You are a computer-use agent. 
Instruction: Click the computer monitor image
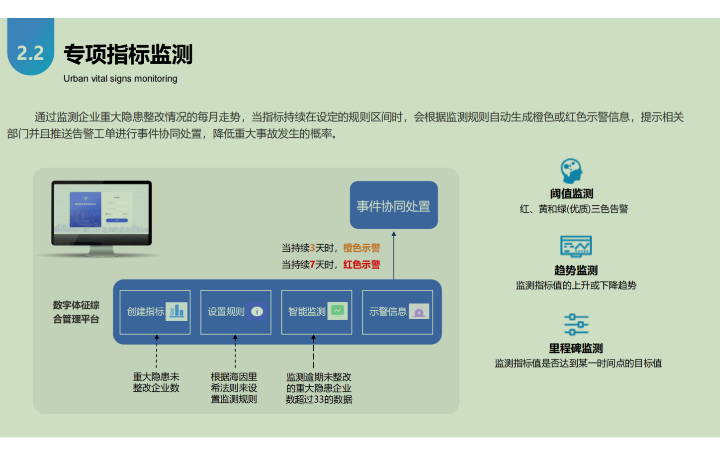[93, 215]
